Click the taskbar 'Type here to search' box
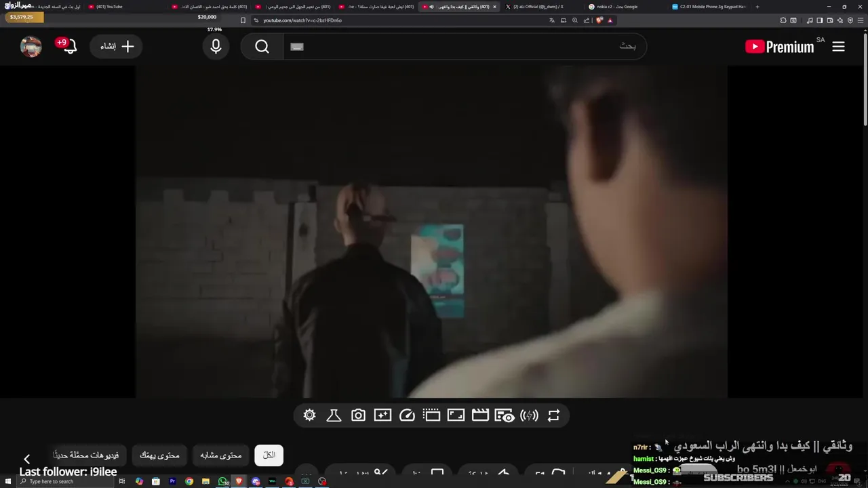The image size is (868, 488). [x=64, y=481]
